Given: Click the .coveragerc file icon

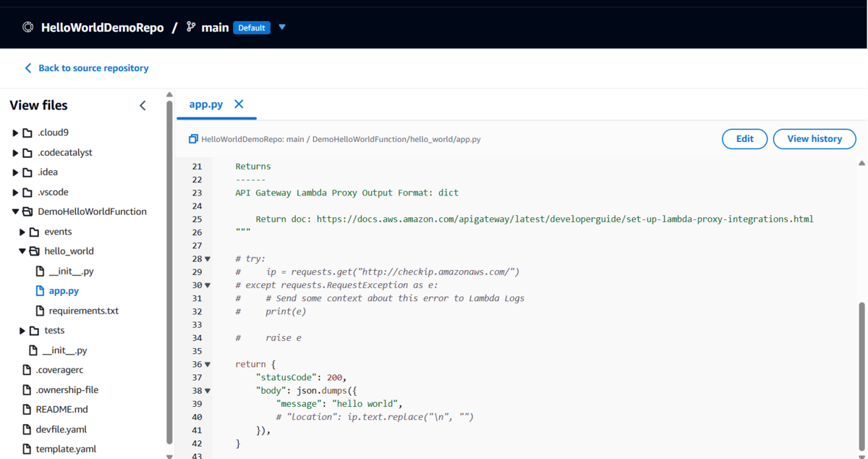Looking at the screenshot, I should (27, 370).
